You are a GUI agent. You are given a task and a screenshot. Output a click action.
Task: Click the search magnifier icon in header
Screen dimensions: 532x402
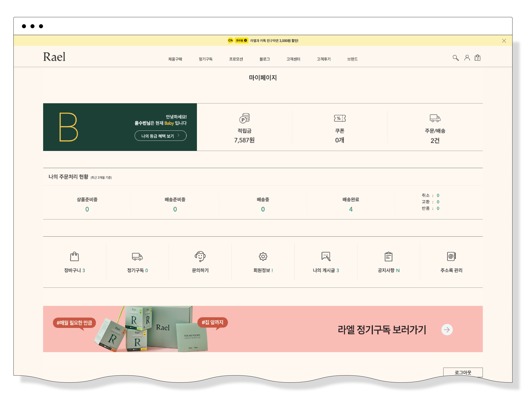(456, 58)
